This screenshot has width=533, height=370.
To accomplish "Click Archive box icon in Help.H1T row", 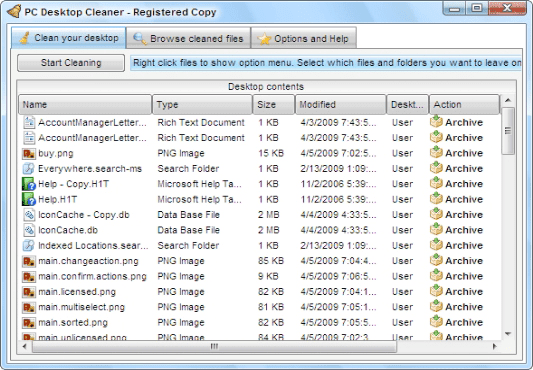I will (436, 199).
